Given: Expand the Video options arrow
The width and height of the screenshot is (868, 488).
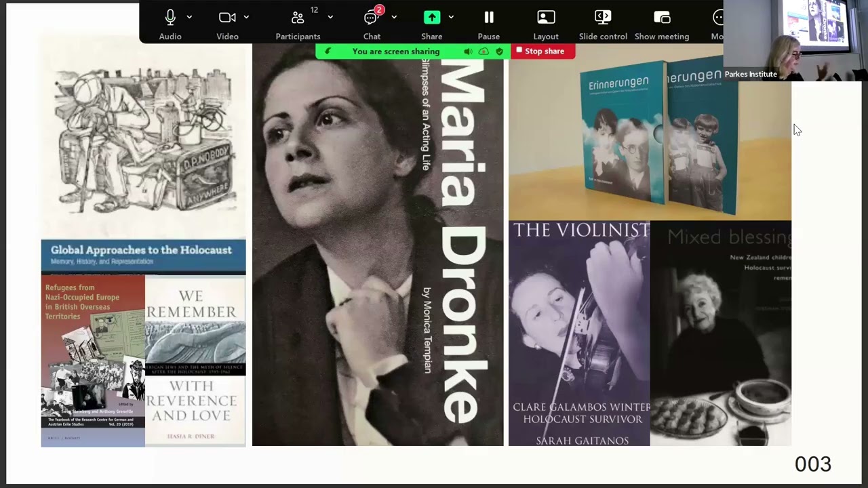Looking at the screenshot, I should (246, 18).
